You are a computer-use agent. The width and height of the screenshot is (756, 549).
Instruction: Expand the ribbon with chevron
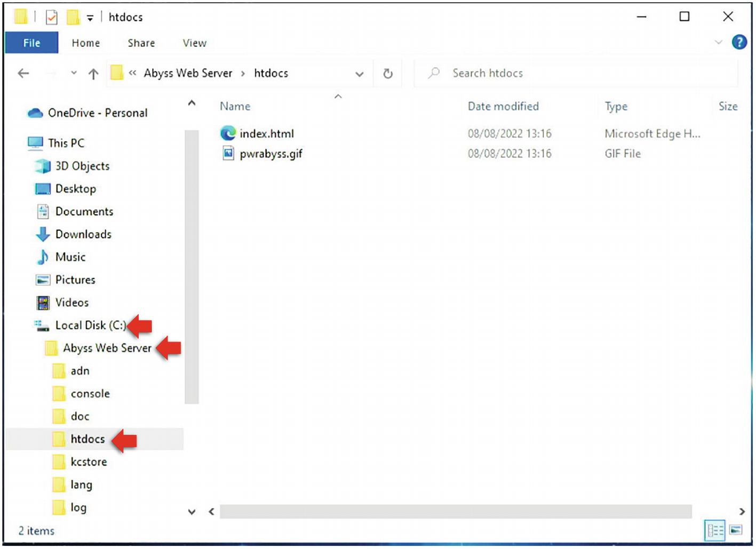(x=718, y=42)
